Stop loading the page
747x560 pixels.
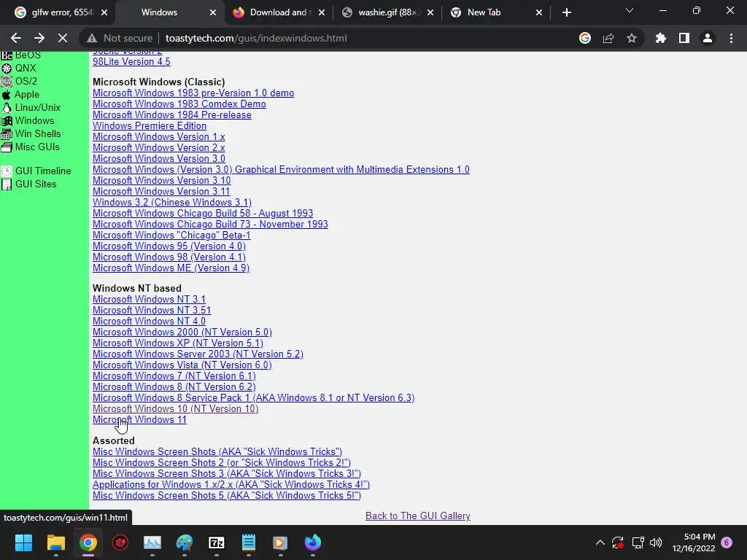(x=63, y=38)
